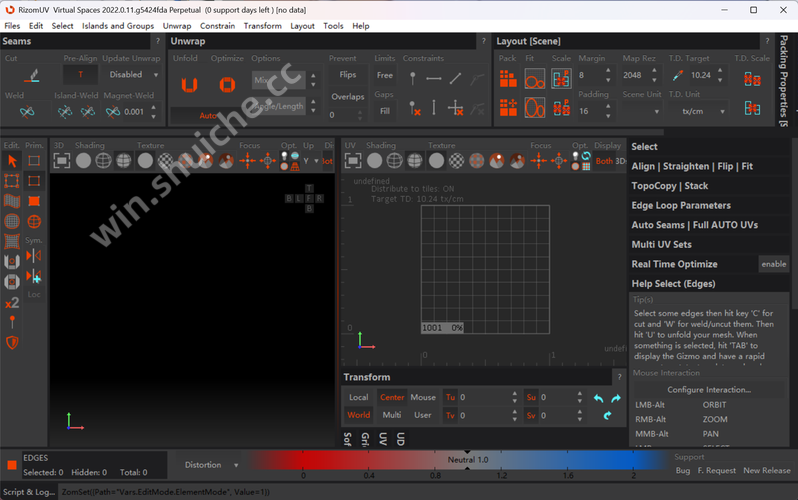Toggle Local transform mode

point(358,398)
